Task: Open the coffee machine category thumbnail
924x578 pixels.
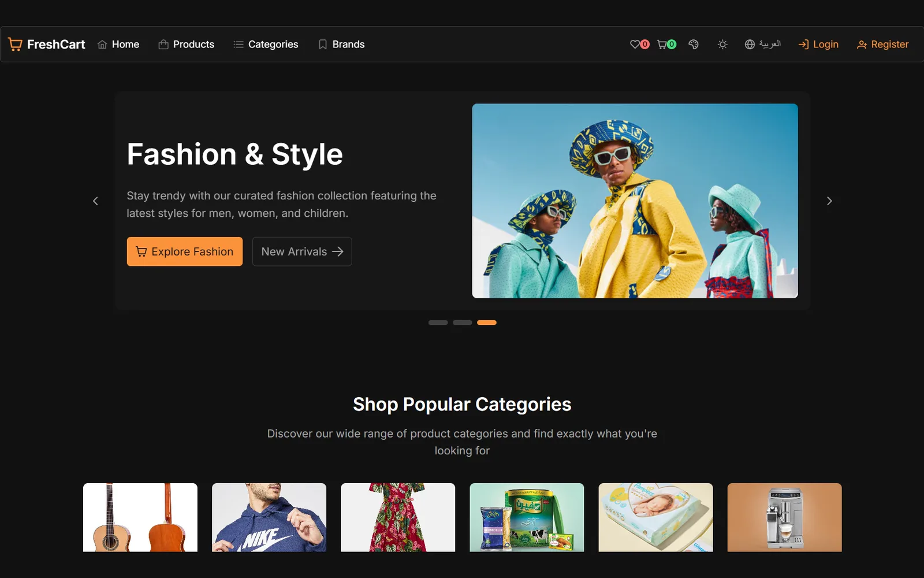Action: point(784,517)
